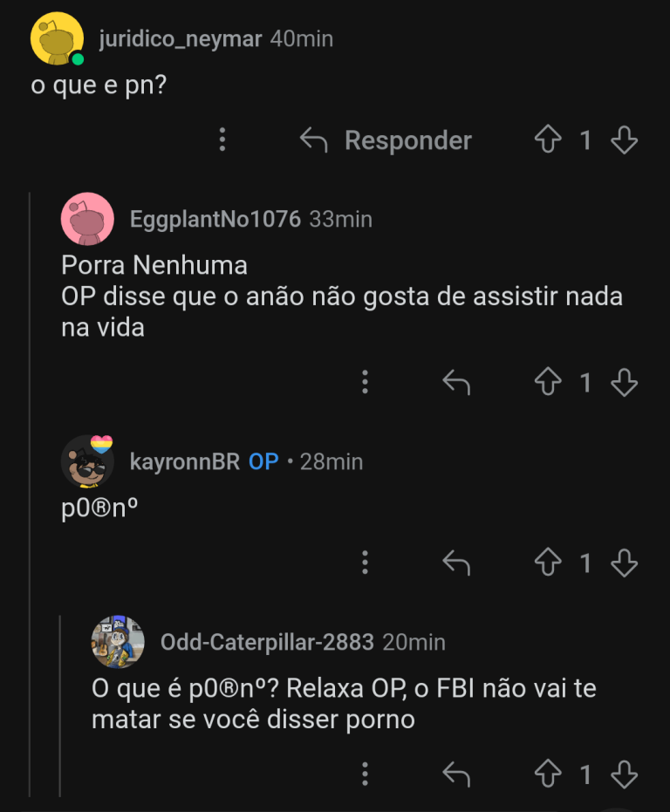
Task: Open EggplantNo1076 username link
Action: (215, 219)
